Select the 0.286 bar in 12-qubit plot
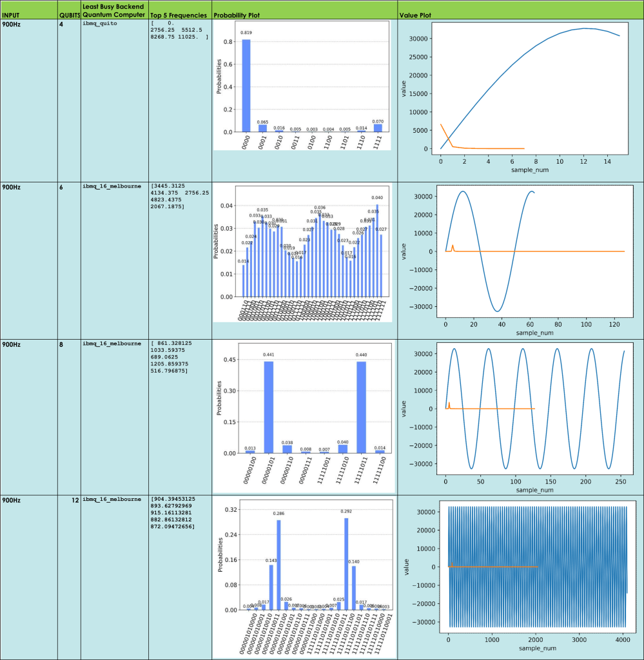Image resolution: width=644 pixels, height=660 pixels. click(x=278, y=565)
